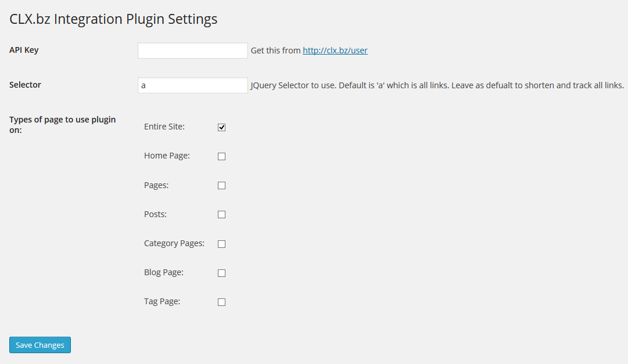Tick the Pages checkbox
Viewport: 628px width, 364px height.
221,185
